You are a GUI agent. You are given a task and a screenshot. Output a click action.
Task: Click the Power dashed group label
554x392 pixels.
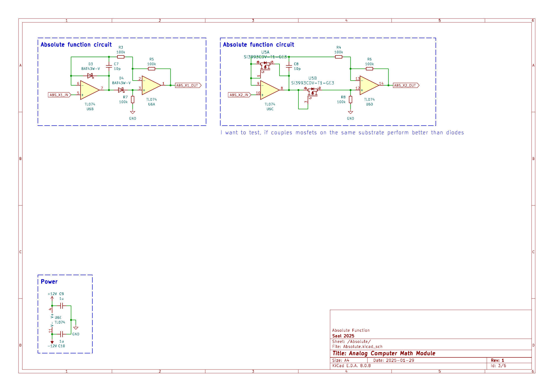click(x=49, y=281)
